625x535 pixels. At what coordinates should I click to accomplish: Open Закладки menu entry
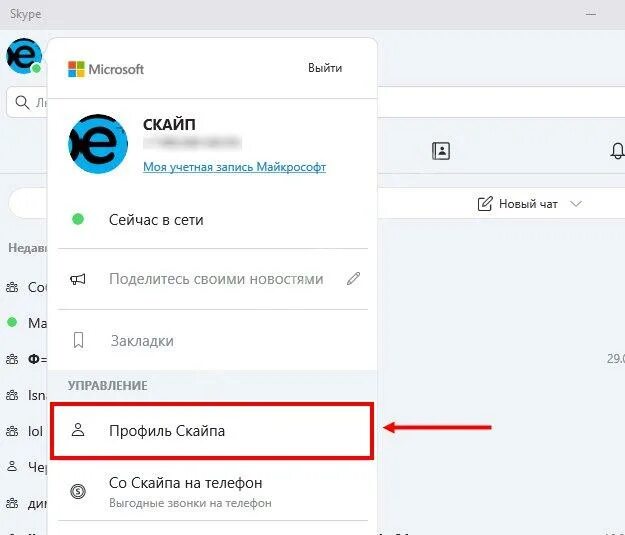coord(212,340)
